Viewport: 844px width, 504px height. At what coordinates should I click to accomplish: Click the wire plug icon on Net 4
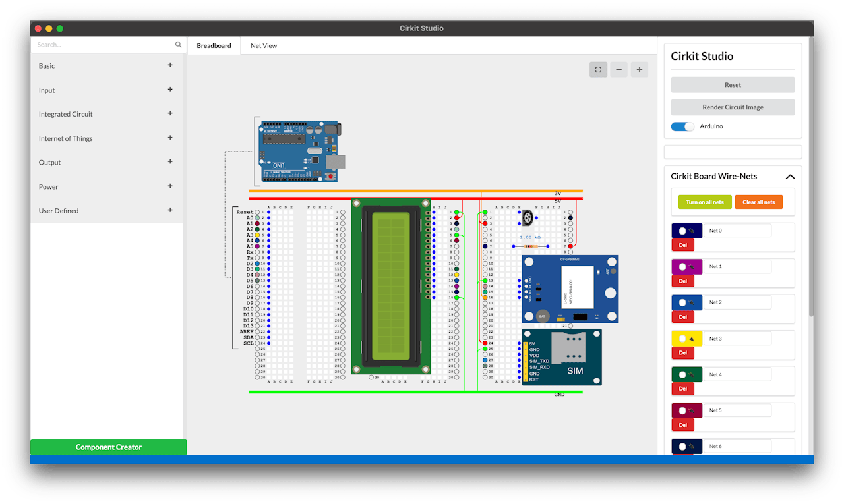[x=691, y=374]
